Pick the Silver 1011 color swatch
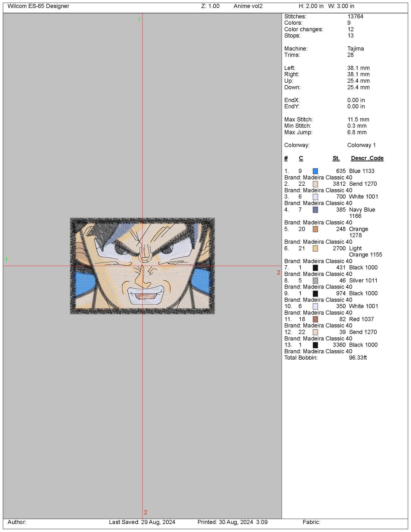 [x=315, y=281]
